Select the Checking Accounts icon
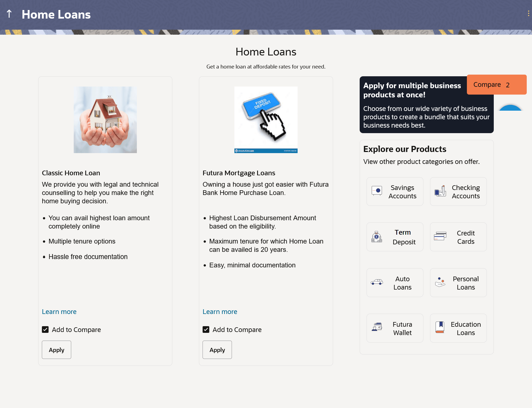532x408 pixels. [440, 191]
